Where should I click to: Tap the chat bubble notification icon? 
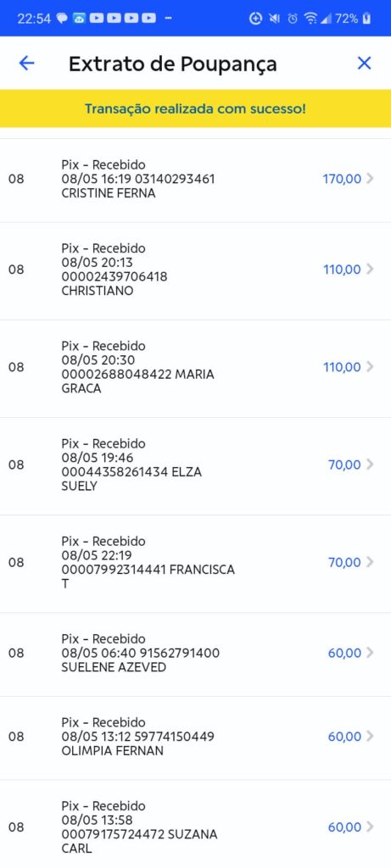click(x=62, y=19)
